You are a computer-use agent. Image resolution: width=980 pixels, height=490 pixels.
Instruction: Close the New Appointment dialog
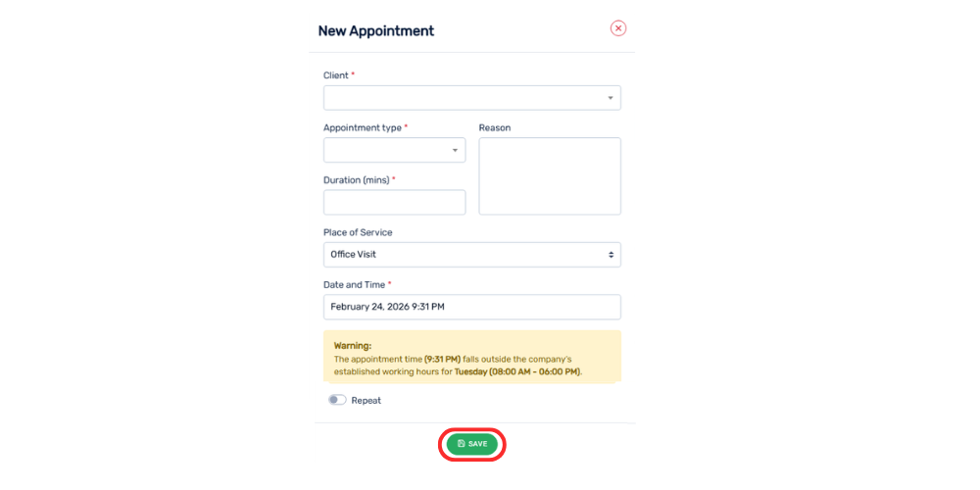tap(618, 28)
